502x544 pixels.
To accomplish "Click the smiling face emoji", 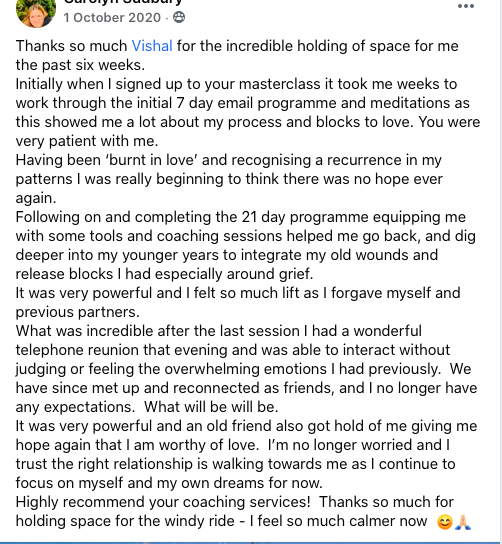I will click(x=445, y=522).
